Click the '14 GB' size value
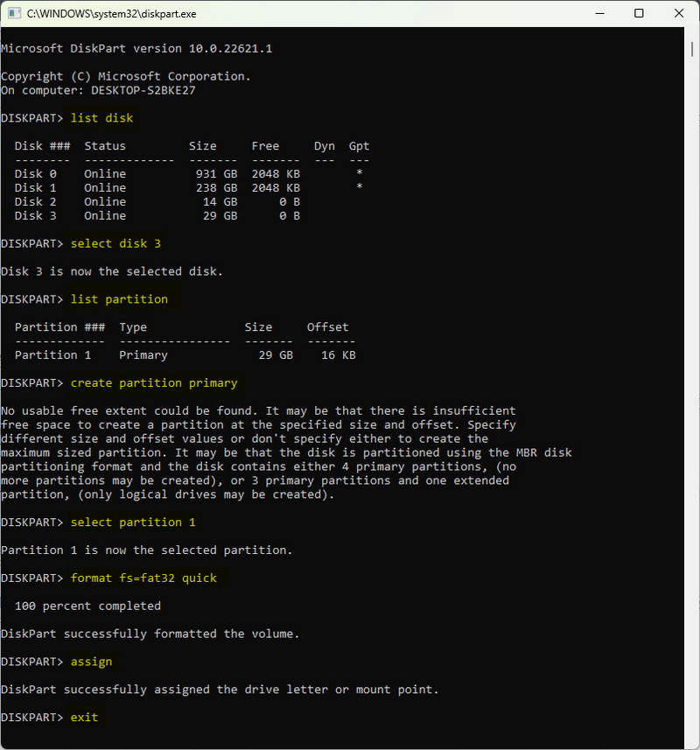 point(220,201)
